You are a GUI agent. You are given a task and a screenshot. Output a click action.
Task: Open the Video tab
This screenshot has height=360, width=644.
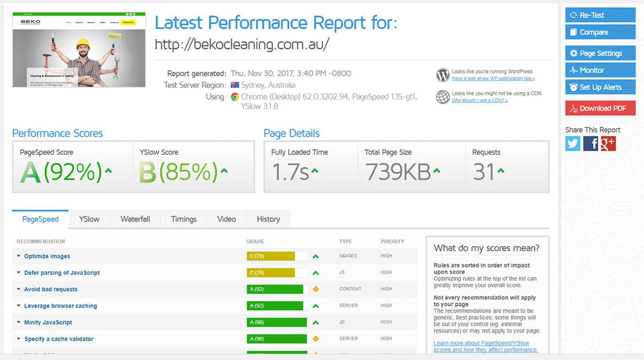(226, 219)
